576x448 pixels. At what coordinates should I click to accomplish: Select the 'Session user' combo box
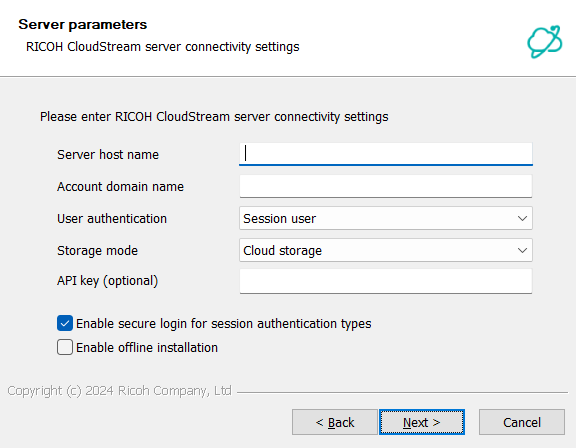(386, 218)
